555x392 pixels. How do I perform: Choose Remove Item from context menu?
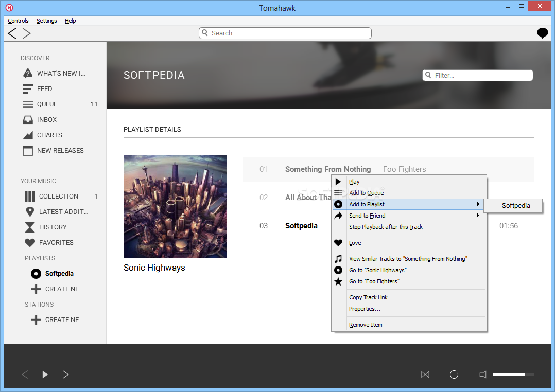point(409,325)
